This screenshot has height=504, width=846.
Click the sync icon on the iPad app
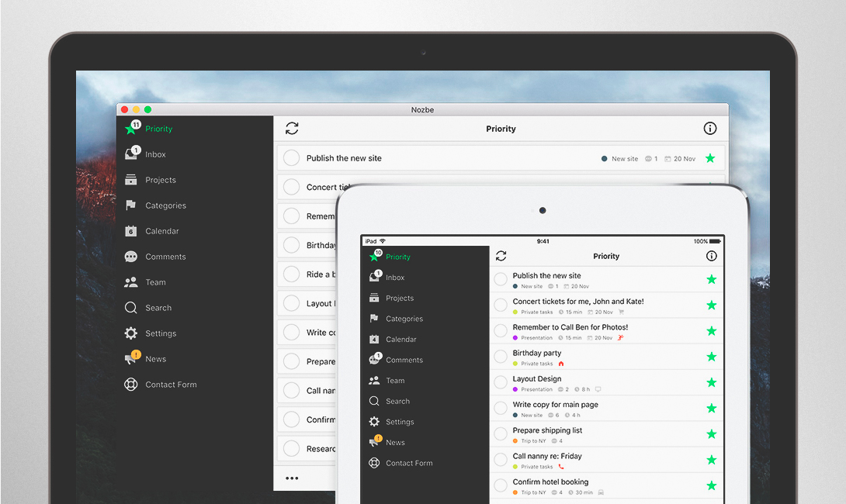click(x=501, y=256)
